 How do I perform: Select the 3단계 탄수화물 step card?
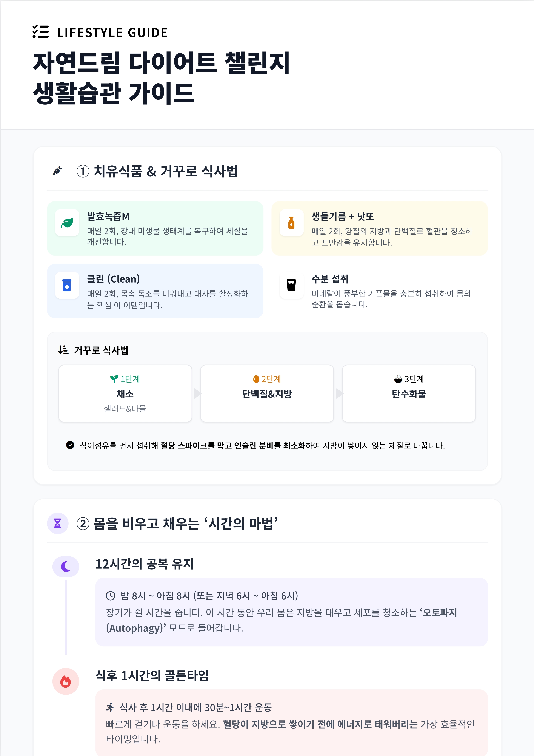409,393
